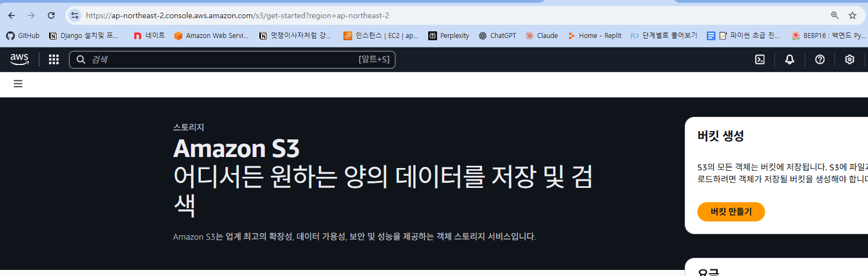
Task: Click the Amazon S3 heading
Action: click(x=237, y=148)
